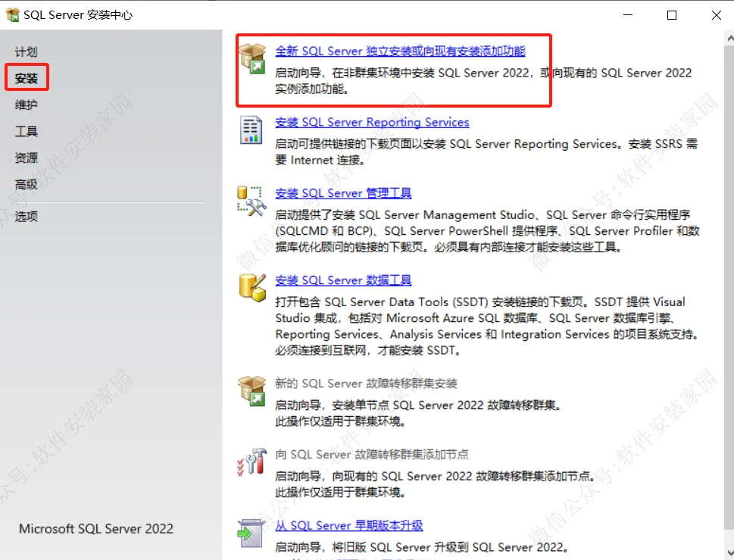Open the 高级 section

[27, 184]
